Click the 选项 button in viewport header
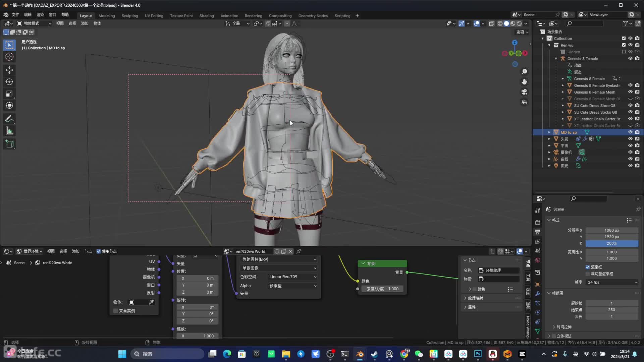644x362 pixels. pyautogui.click(x=522, y=32)
